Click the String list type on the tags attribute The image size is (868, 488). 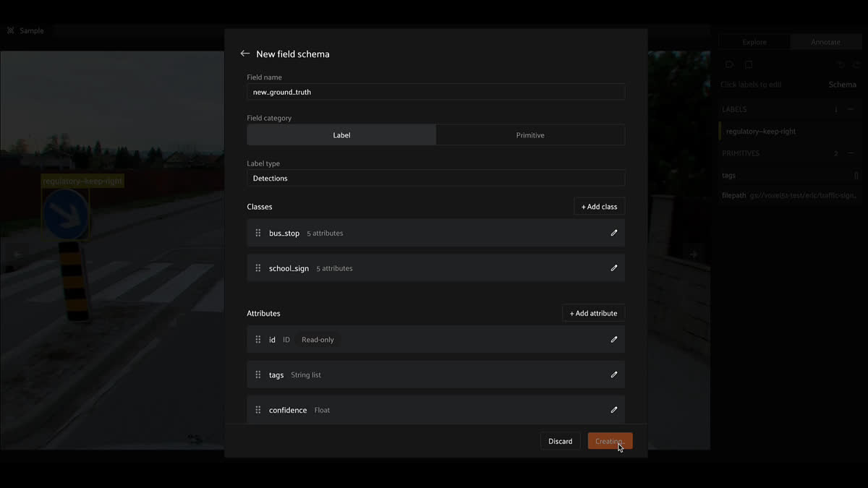[306, 374]
